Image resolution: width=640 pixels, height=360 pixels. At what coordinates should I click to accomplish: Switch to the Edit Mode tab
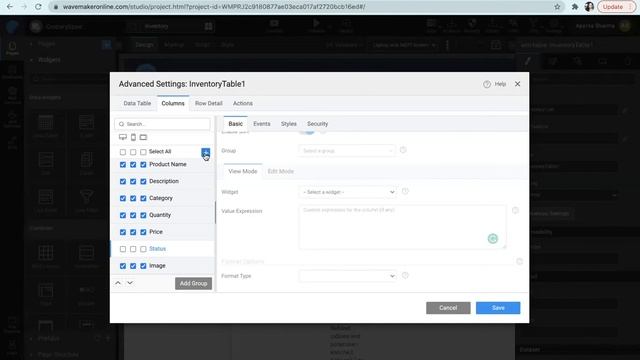coord(281,171)
